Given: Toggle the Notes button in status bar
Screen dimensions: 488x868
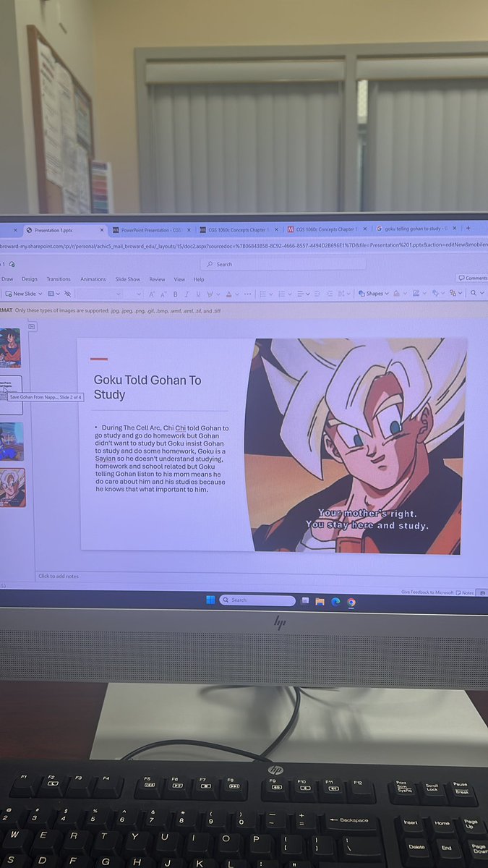Looking at the screenshot, I should point(466,592).
